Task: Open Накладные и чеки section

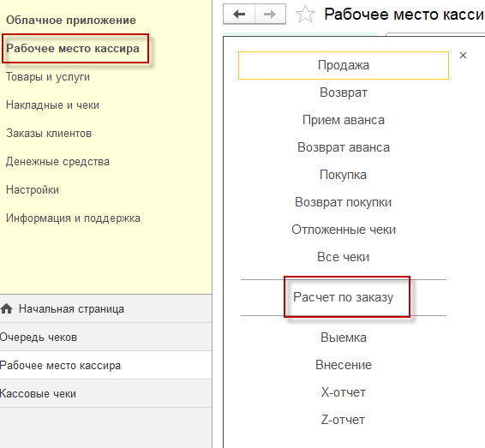Action: pos(52,105)
